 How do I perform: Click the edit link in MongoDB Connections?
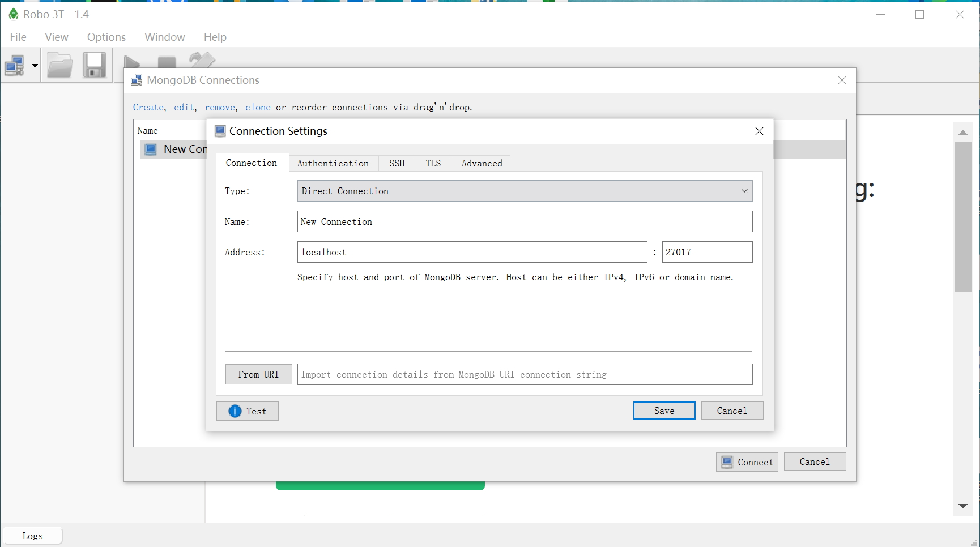pos(184,108)
